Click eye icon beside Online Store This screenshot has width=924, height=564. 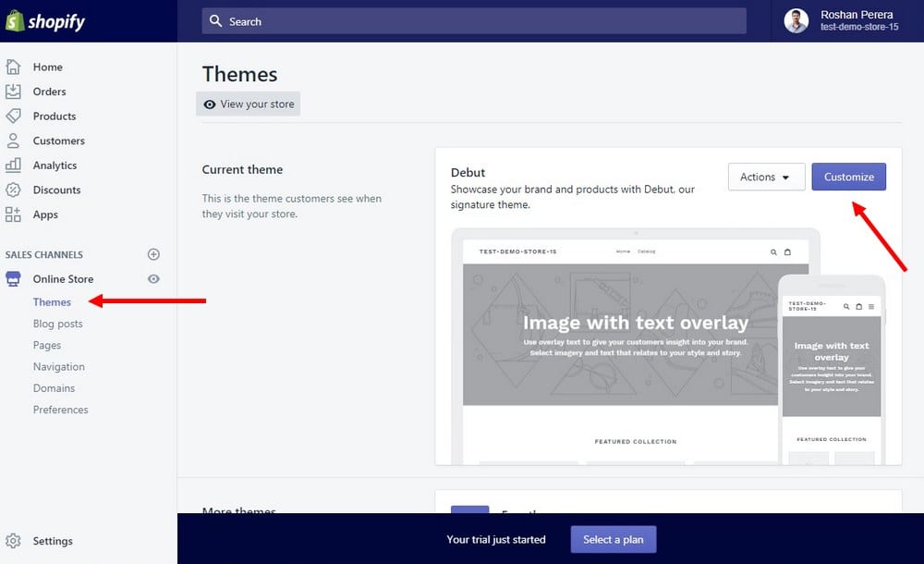pyautogui.click(x=154, y=279)
